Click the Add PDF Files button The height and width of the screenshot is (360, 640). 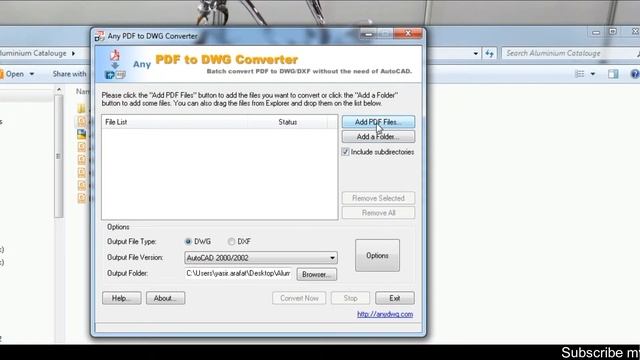tap(378, 122)
